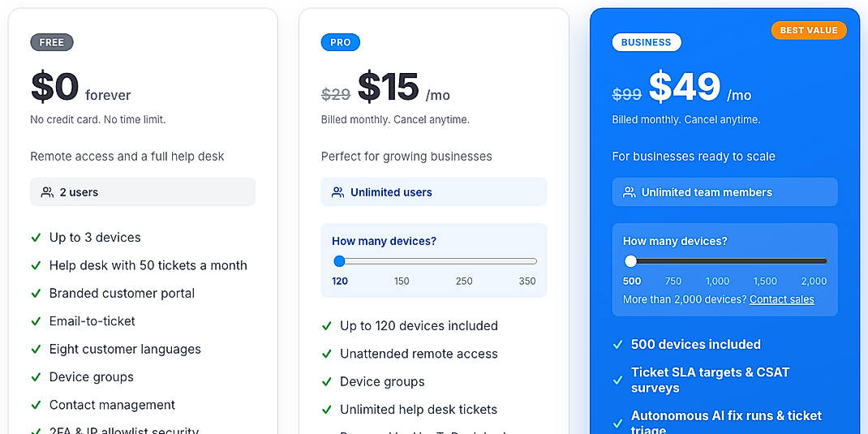Select the '1,000' devices mark on Business slider

pyautogui.click(x=717, y=281)
